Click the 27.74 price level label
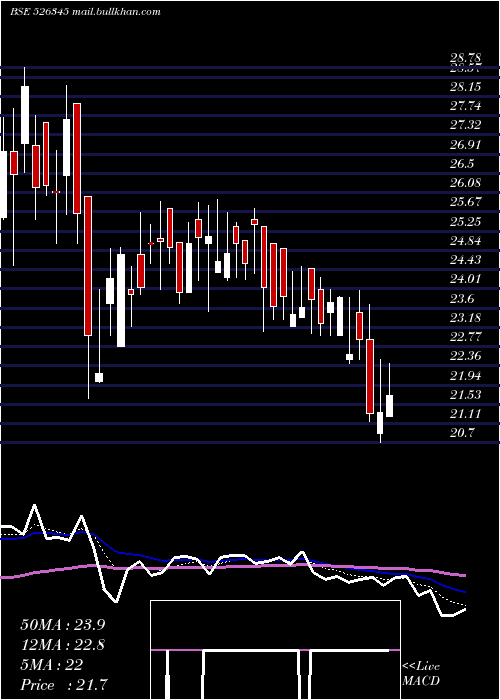 click(x=466, y=106)
